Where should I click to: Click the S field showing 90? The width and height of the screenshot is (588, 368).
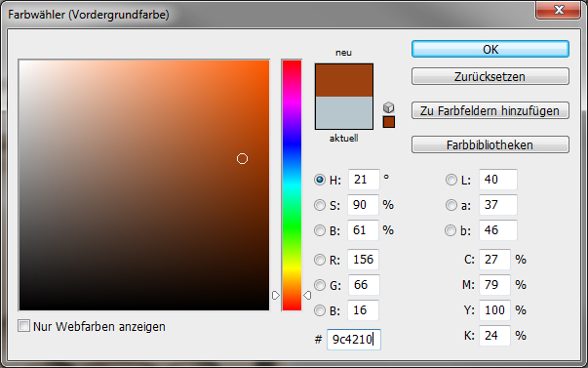(364, 205)
